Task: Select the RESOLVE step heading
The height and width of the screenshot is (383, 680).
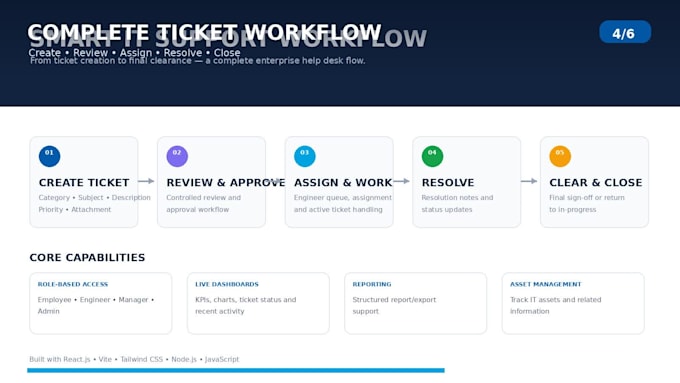Action: 448,183
